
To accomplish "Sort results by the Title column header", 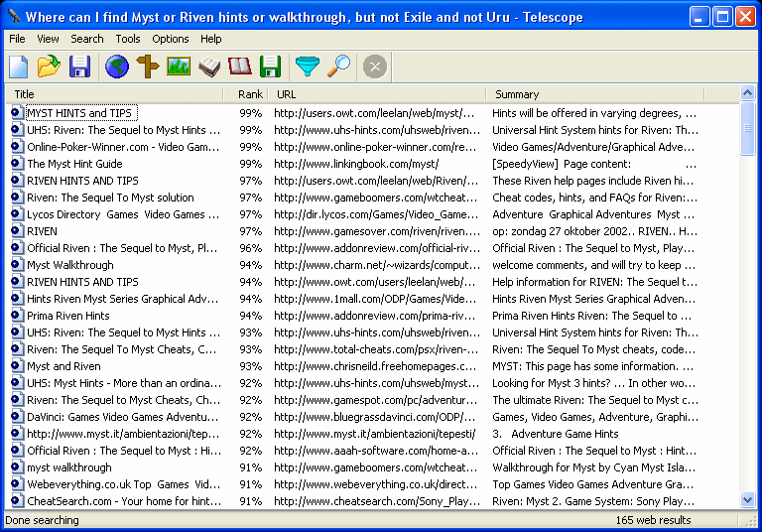I will [x=115, y=94].
